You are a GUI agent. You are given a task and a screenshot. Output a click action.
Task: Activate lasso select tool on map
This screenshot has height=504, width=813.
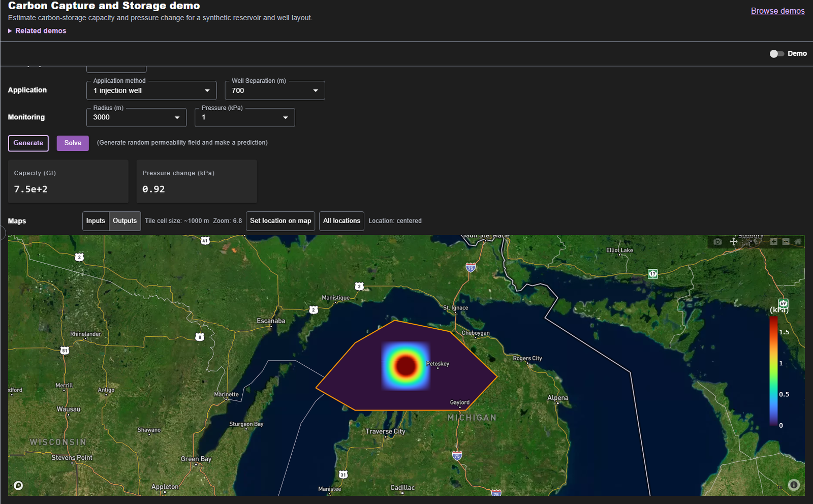(758, 241)
